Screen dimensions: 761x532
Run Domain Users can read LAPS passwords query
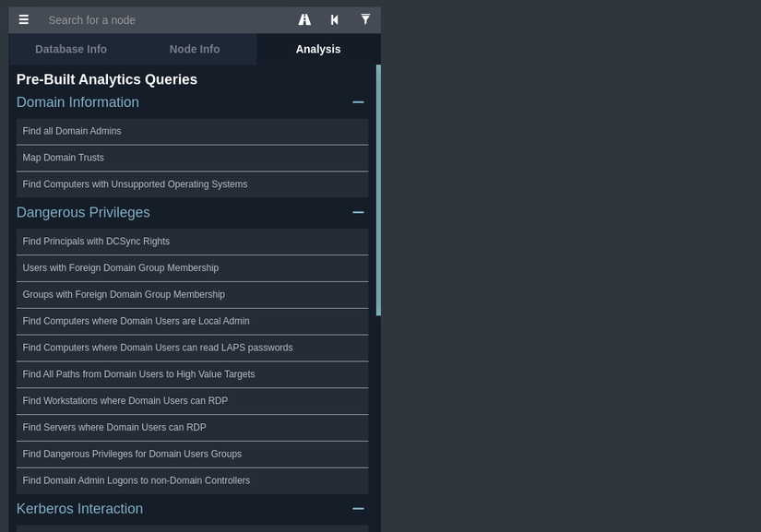tap(192, 348)
